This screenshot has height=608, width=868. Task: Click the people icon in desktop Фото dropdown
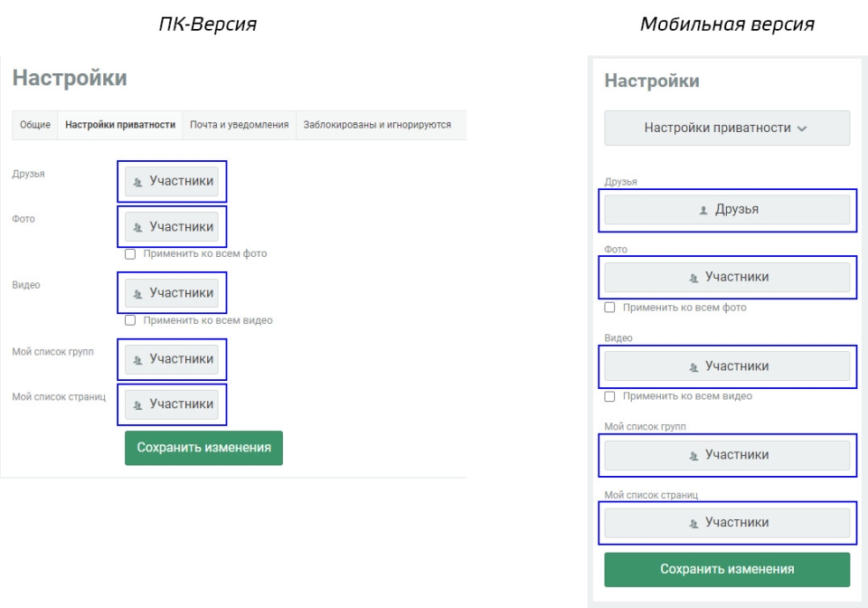pyautogui.click(x=137, y=228)
